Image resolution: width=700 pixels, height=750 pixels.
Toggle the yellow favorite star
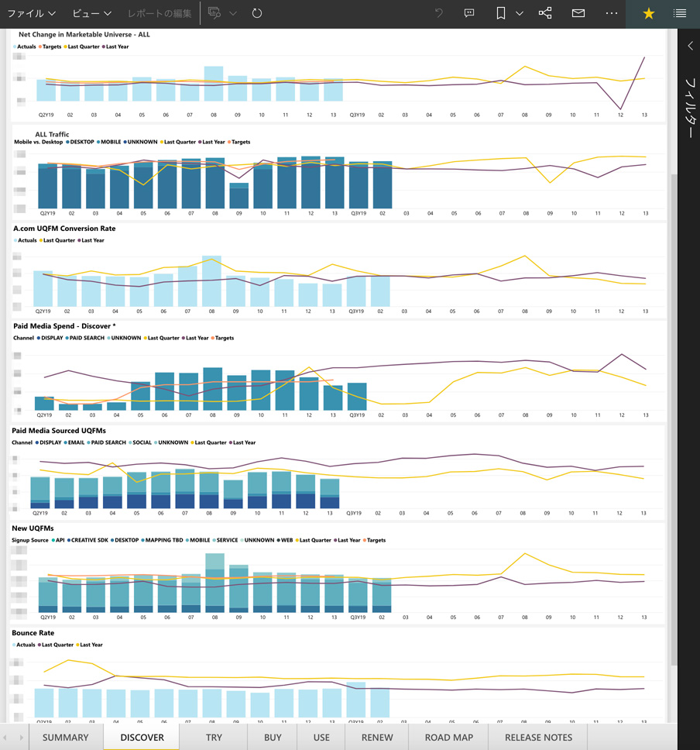[649, 13]
